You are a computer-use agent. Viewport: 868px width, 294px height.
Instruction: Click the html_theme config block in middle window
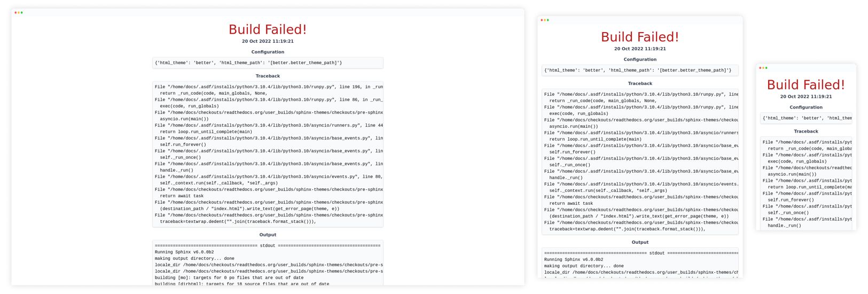[640, 71]
